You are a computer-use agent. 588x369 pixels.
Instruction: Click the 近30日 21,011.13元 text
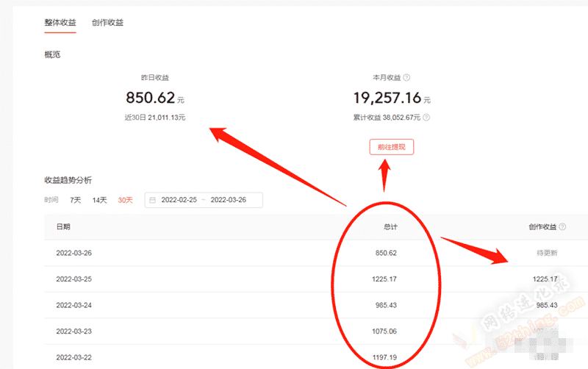click(155, 118)
